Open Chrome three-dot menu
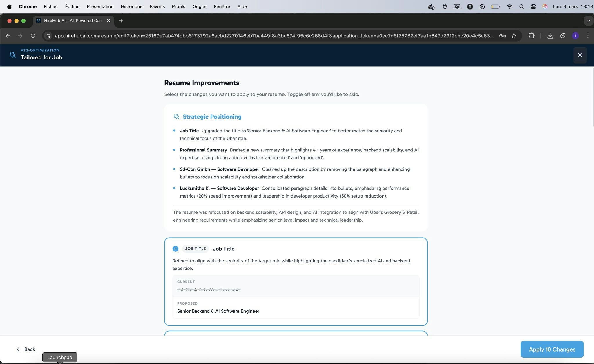594x364 pixels. (588, 36)
